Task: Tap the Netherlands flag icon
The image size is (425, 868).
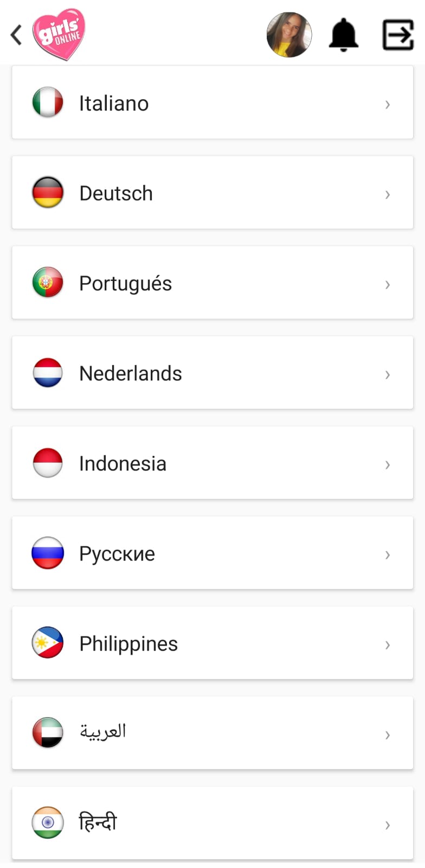Action: pyautogui.click(x=48, y=373)
